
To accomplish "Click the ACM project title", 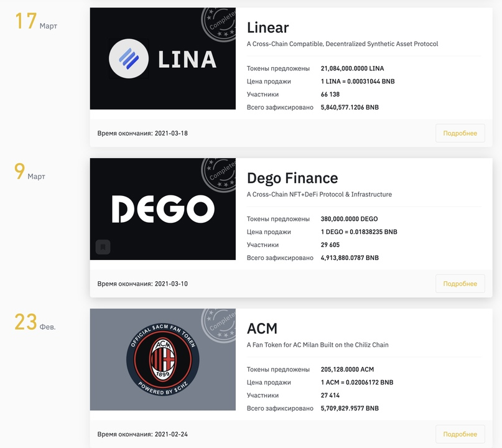I will (262, 329).
